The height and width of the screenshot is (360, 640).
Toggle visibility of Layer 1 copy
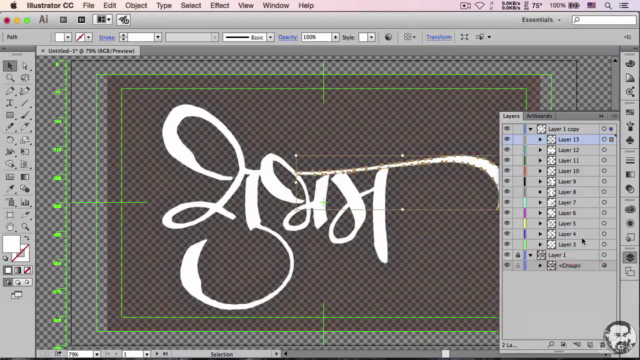pyautogui.click(x=507, y=129)
